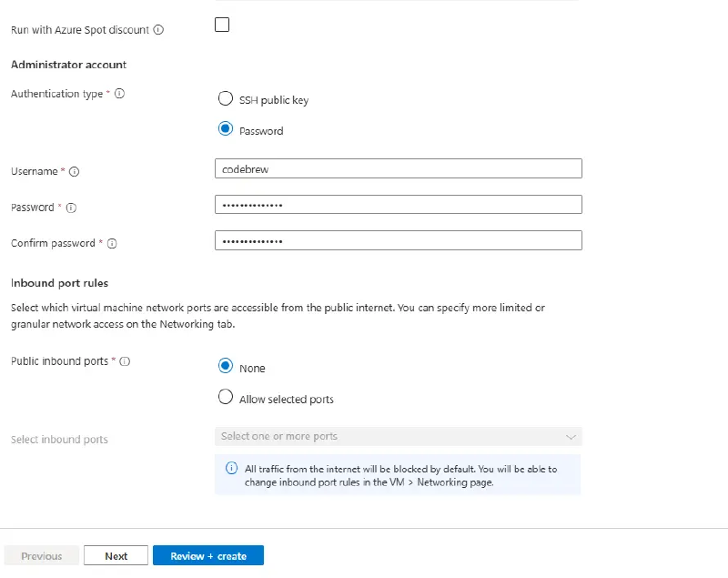Open the Select one or more ports dropdown
728x578 pixels.
[x=399, y=436]
